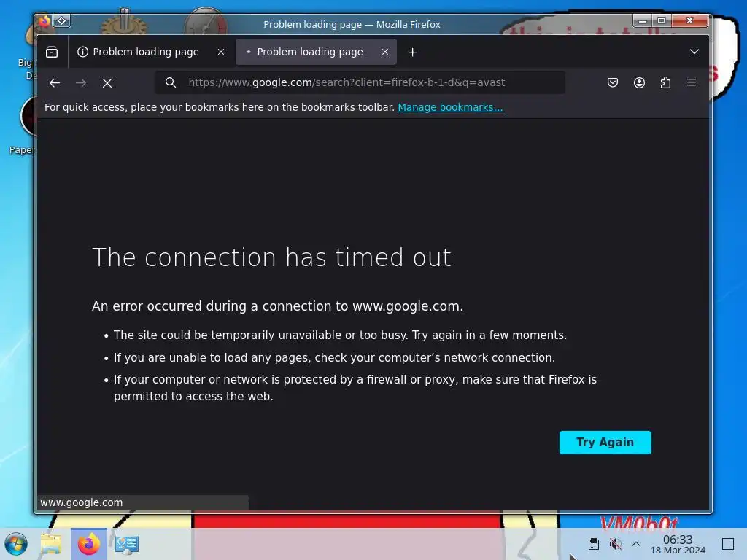Open Firefox View recent browsing icon
The image size is (747, 560).
click(52, 52)
